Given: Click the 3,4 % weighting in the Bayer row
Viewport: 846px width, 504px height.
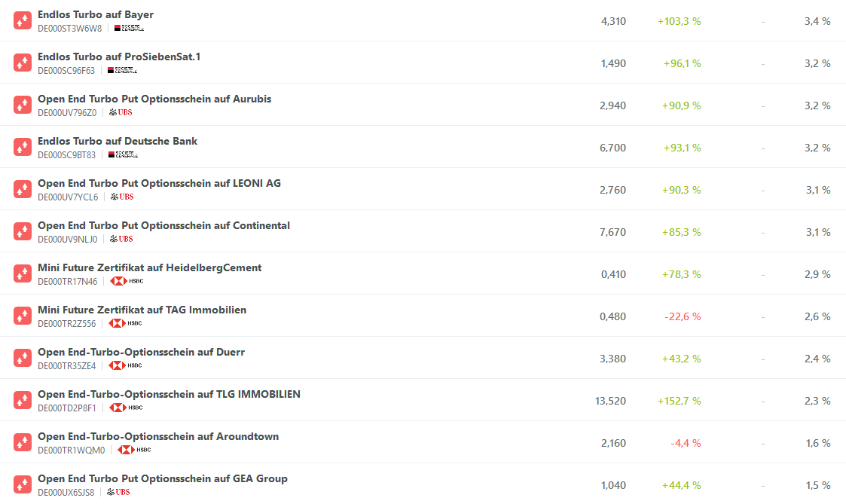Looking at the screenshot, I should [x=817, y=21].
